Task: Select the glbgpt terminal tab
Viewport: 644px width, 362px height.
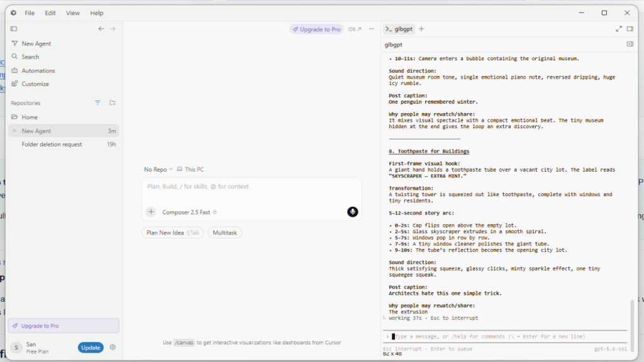Action: 399,29
